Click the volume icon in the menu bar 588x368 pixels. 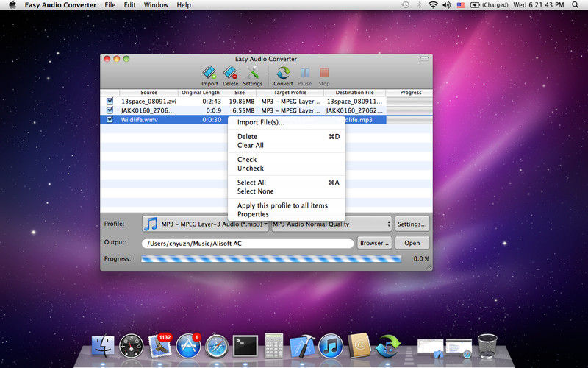pyautogui.click(x=446, y=5)
